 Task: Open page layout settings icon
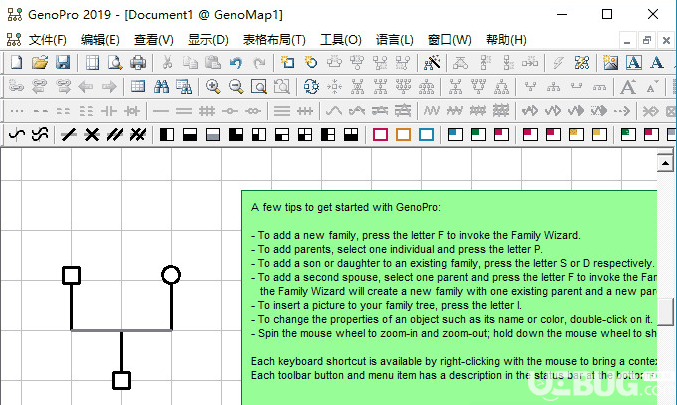coord(92,63)
